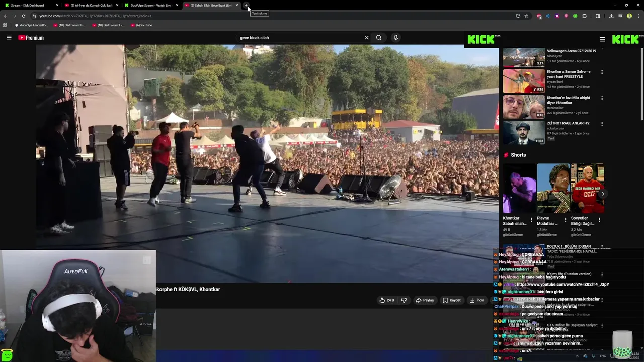Reload the page with the refresh icon
The height and width of the screenshot is (362, 644).
coord(23,16)
